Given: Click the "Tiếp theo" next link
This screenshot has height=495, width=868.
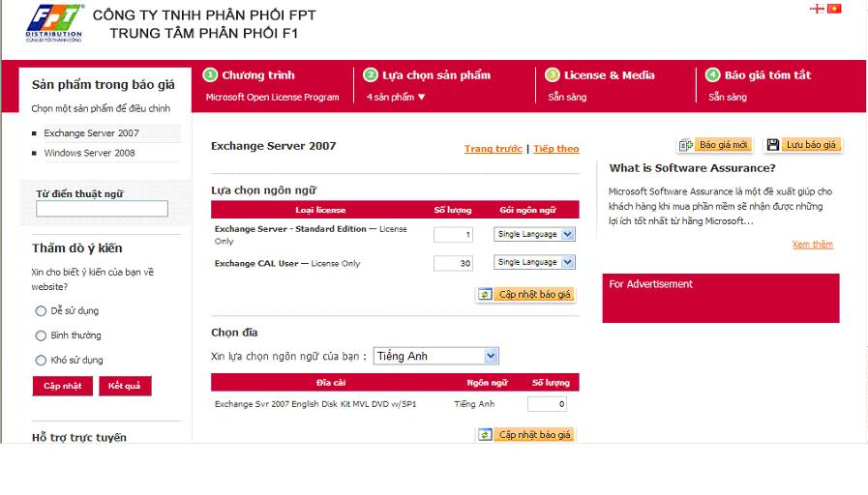Looking at the screenshot, I should (555, 149).
